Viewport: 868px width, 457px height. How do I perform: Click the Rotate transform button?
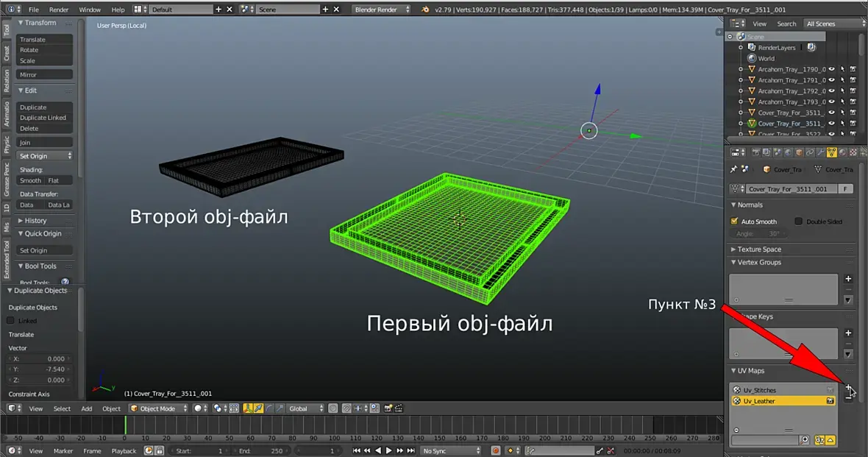[x=44, y=50]
